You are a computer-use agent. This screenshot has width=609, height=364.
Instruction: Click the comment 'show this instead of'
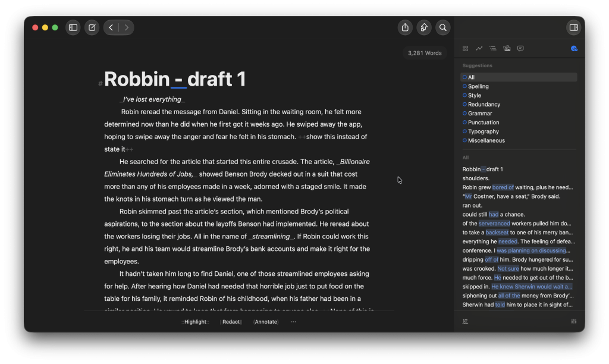click(337, 137)
